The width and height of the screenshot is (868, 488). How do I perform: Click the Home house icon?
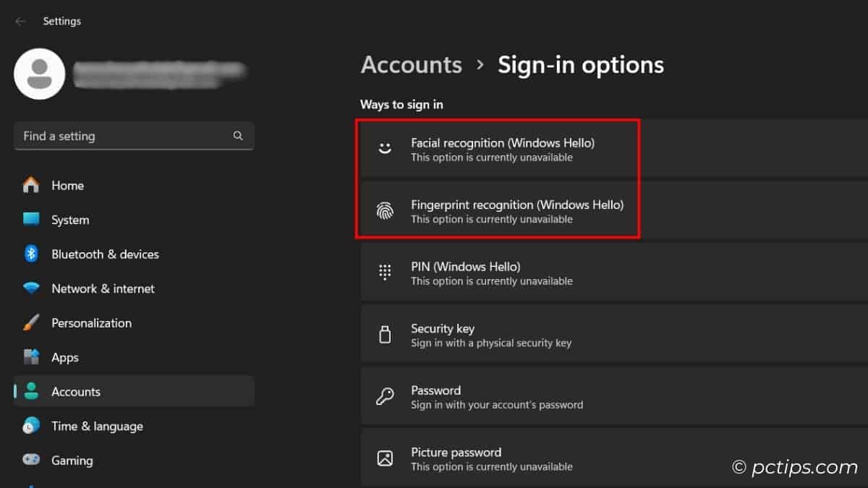point(31,186)
